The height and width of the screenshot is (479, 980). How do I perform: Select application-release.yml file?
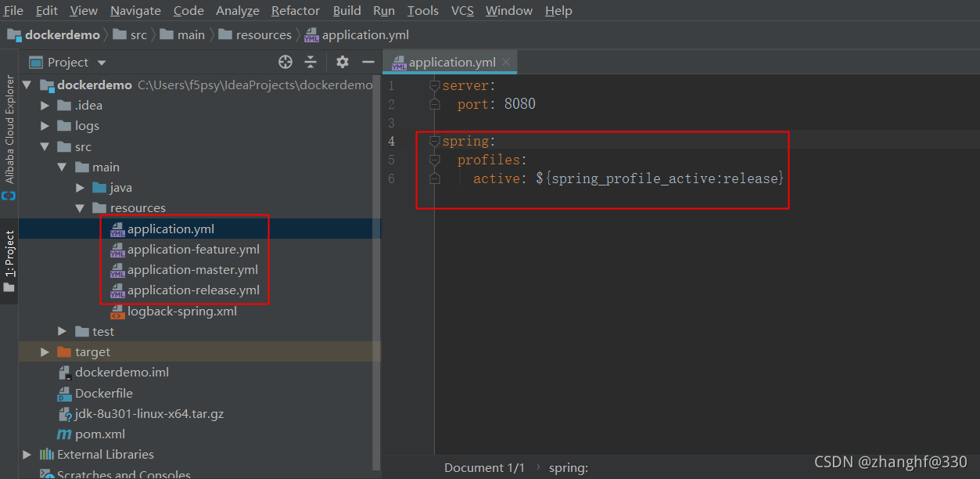[193, 290]
